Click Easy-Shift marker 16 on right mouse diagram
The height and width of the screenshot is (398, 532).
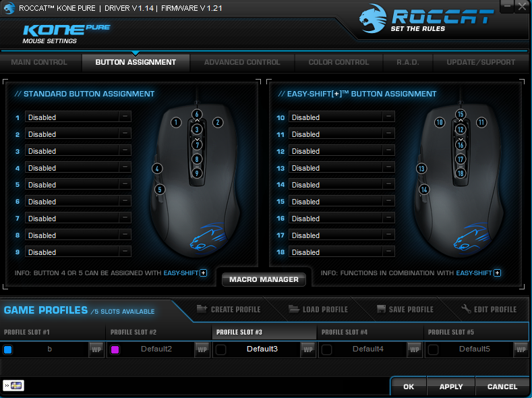coord(461,145)
